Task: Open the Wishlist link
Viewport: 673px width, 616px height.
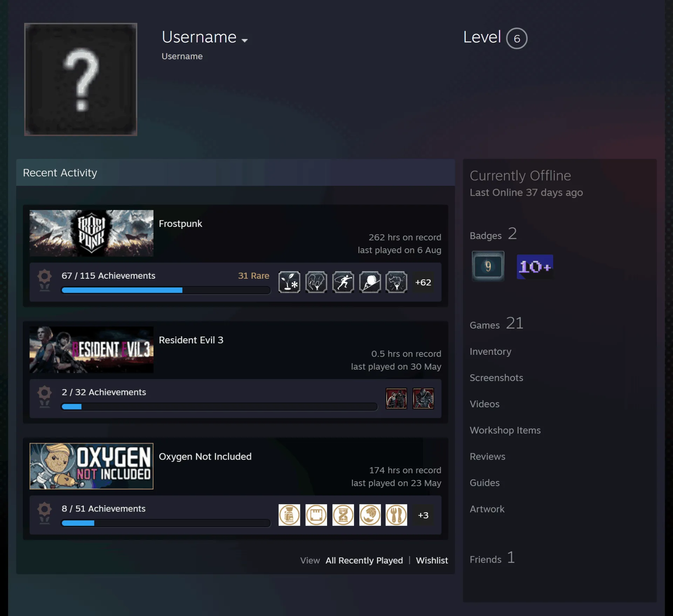Action: coord(432,560)
